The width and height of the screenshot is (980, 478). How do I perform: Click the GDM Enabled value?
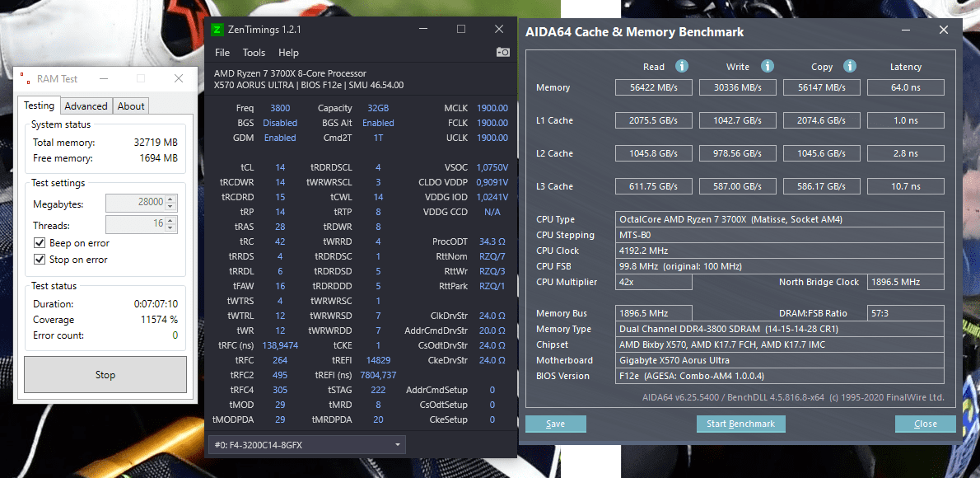coord(280,138)
